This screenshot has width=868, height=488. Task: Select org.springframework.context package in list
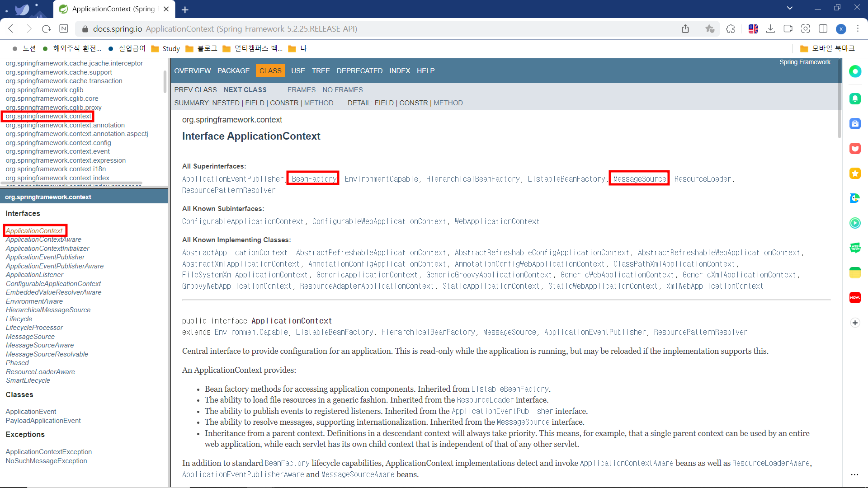[x=48, y=116]
